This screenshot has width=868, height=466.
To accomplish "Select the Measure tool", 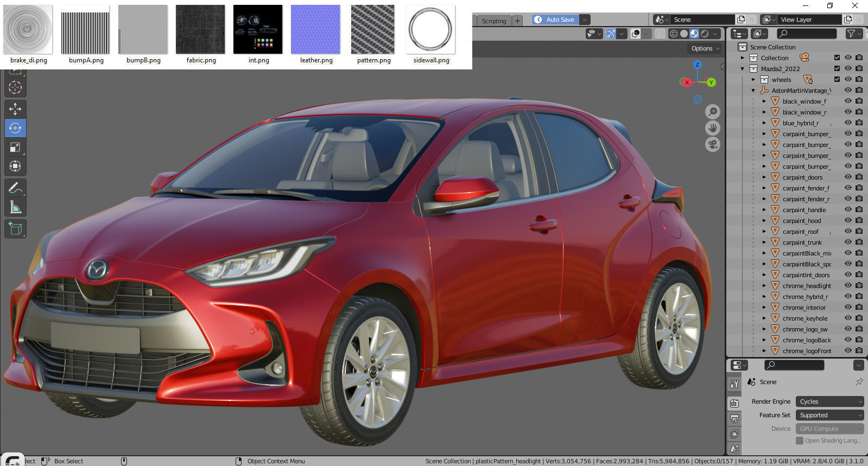I will pos(15,207).
